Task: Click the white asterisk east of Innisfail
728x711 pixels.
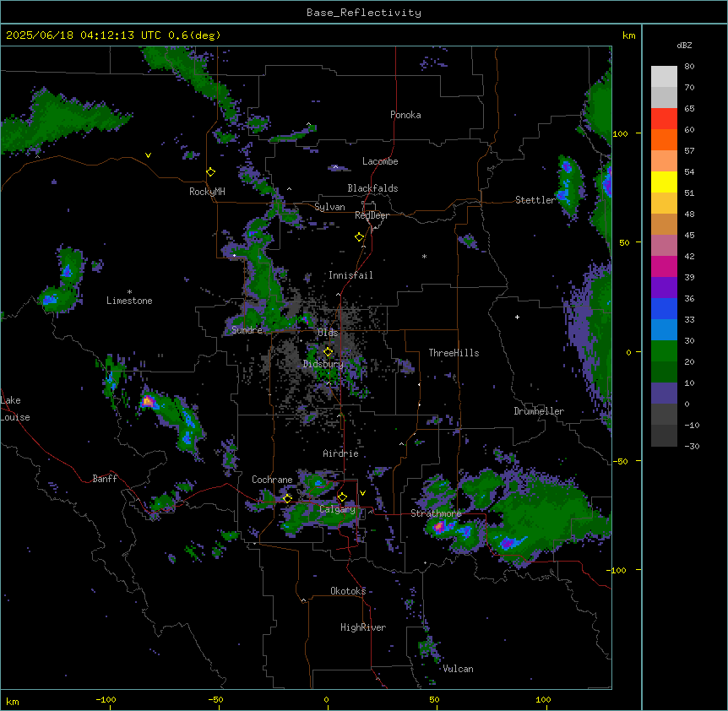Action: (x=424, y=256)
